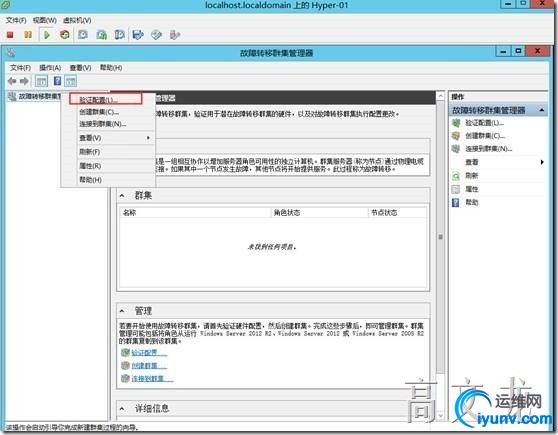Click the 连接到群集 link under 管理
This screenshot has width=558, height=435.
[x=152, y=378]
